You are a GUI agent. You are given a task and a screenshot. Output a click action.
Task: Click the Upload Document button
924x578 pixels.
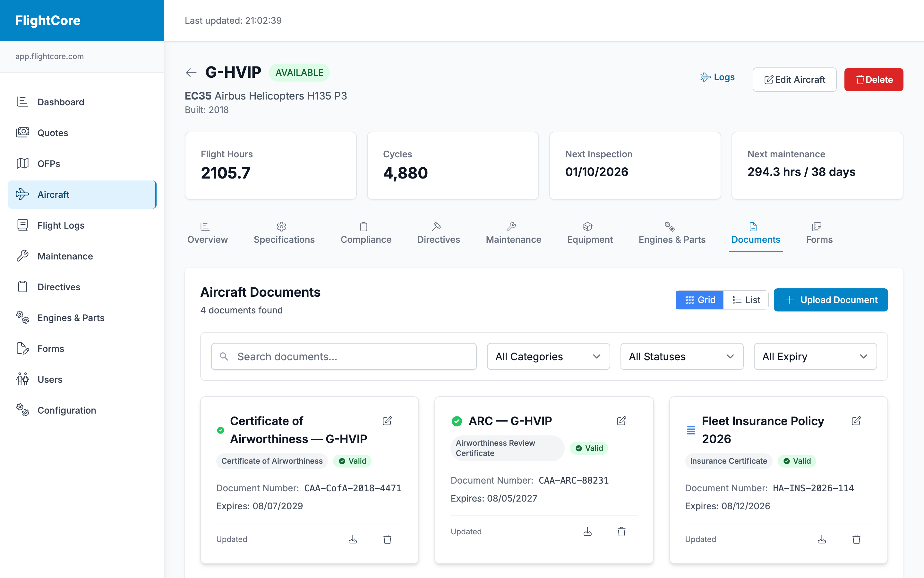830,300
